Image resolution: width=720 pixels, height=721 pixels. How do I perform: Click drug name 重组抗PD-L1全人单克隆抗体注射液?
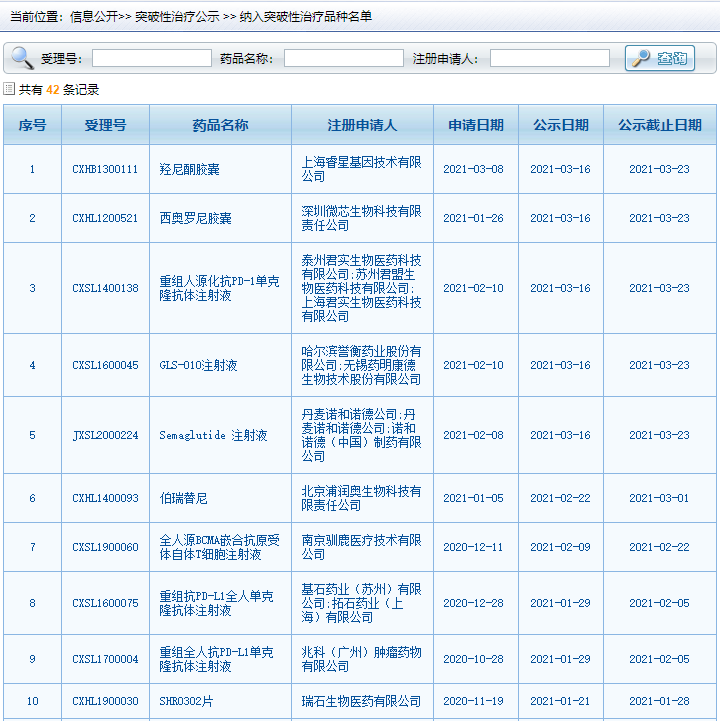tap(216, 603)
